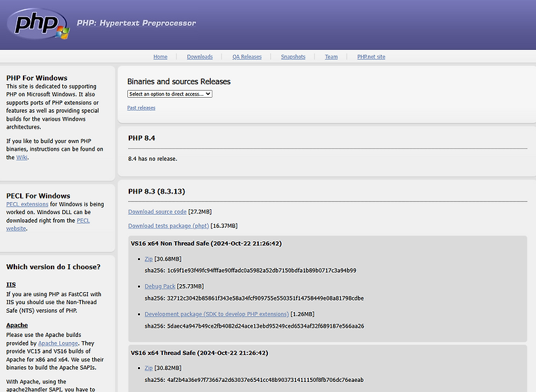536x392 pixels.
Task: Select the Snapshots navigation link
Action: pyautogui.click(x=293, y=56)
